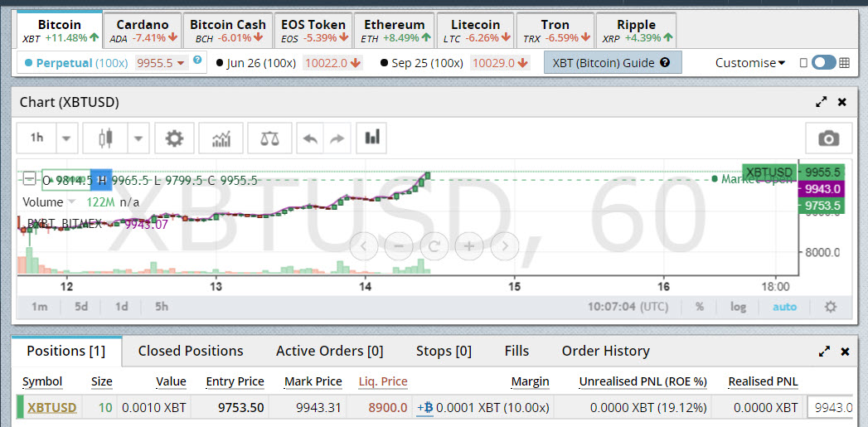Sort by Liq. Price column header
This screenshot has height=427, width=868.
pos(383,381)
